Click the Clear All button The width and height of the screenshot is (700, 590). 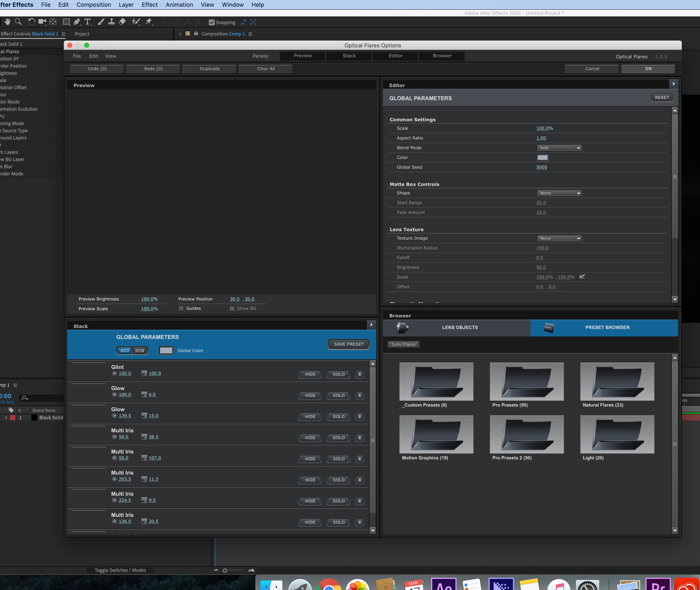pos(265,68)
